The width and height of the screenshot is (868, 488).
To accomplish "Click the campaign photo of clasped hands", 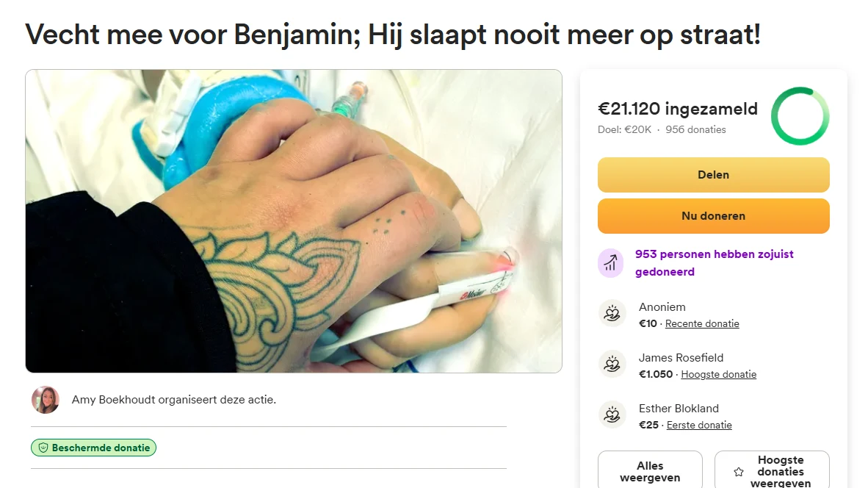I will click(x=293, y=220).
